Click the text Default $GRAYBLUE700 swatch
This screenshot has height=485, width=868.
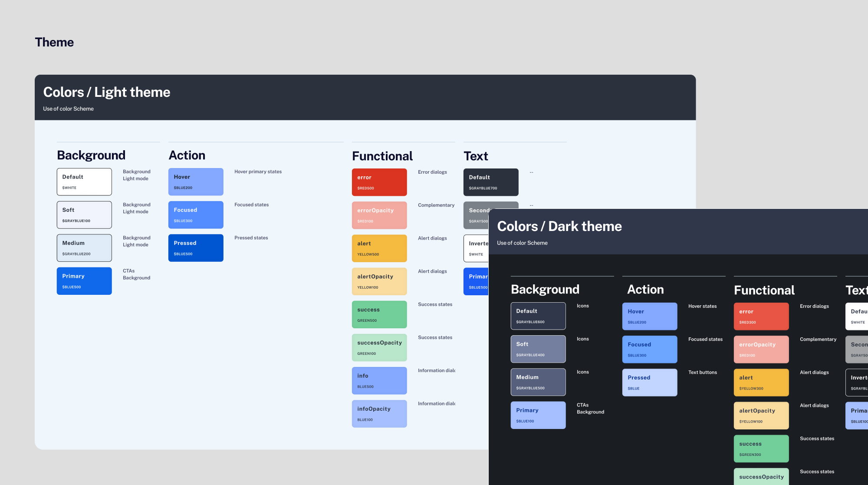(491, 182)
